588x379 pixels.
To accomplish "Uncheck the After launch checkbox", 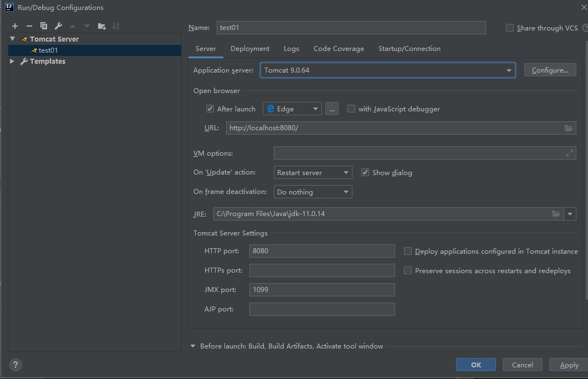I will coord(210,109).
